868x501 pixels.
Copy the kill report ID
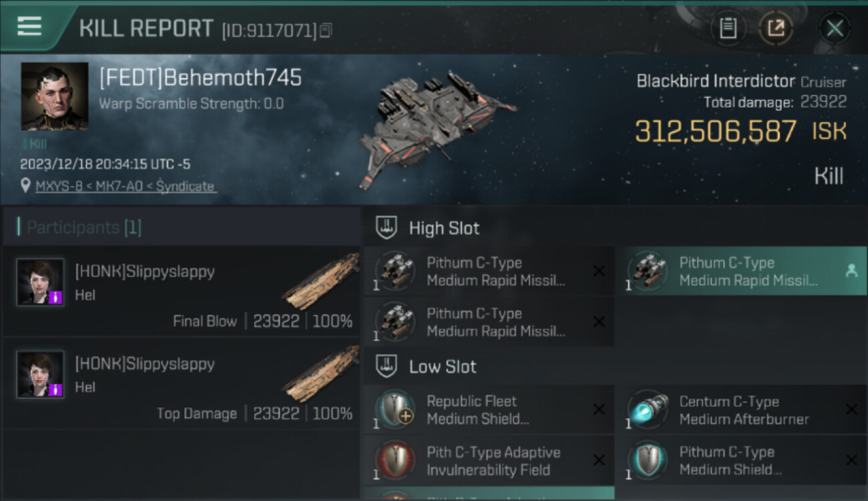point(326,30)
